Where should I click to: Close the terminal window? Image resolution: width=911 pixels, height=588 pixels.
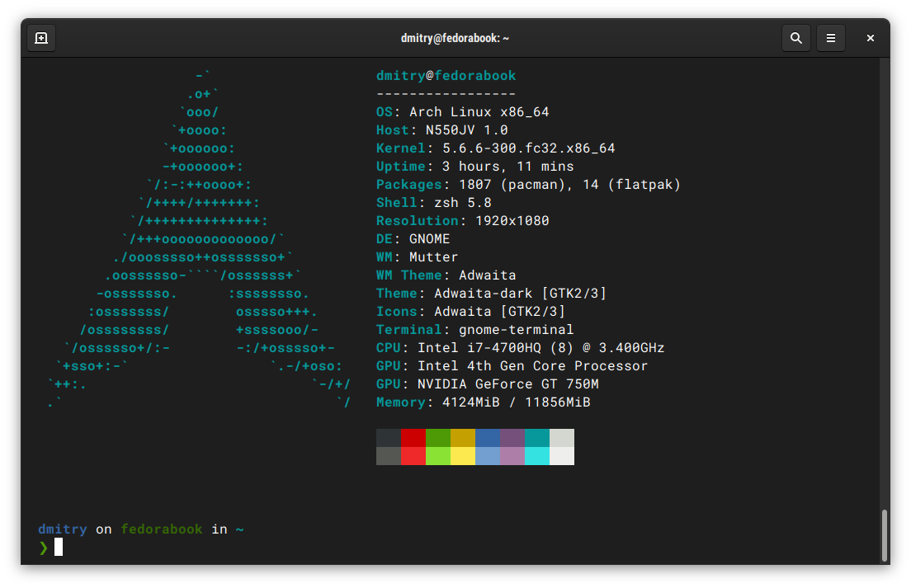click(x=870, y=38)
